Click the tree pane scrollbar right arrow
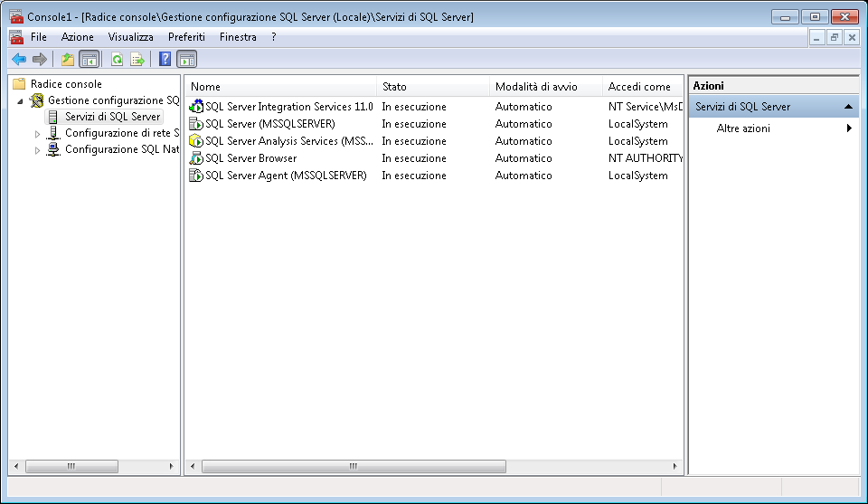Image resolution: width=868 pixels, height=504 pixels. [x=171, y=466]
